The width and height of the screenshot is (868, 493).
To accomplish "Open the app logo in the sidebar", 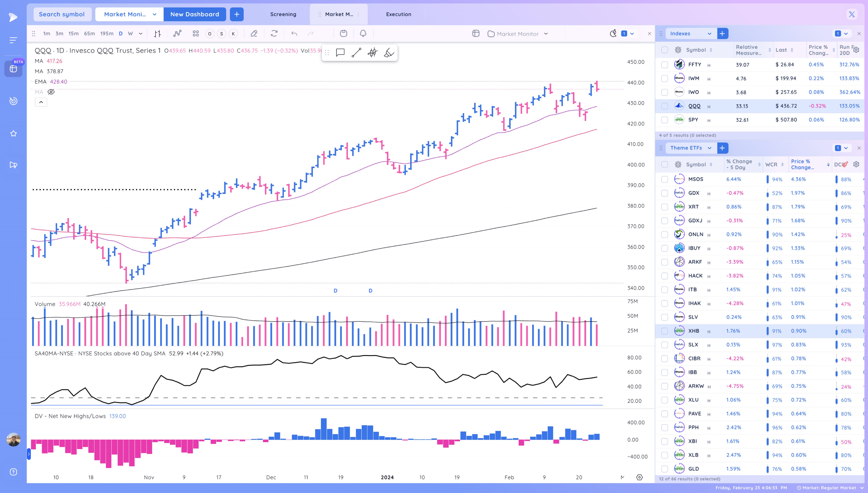I will pyautogui.click(x=13, y=17).
